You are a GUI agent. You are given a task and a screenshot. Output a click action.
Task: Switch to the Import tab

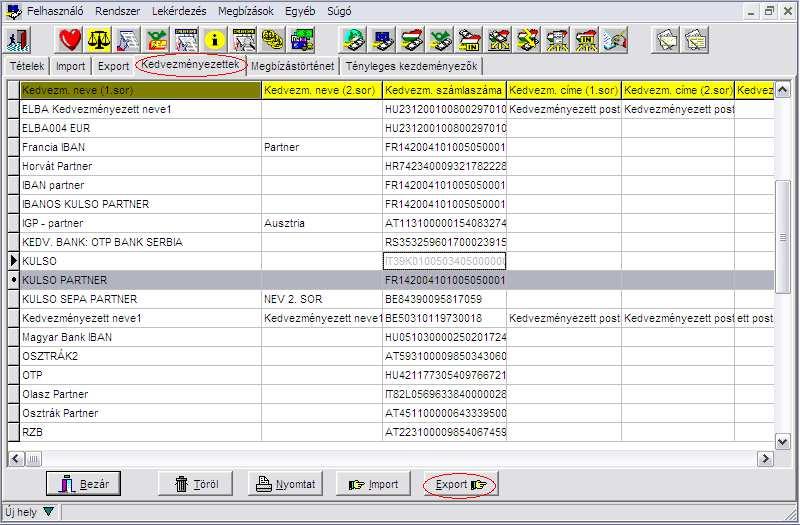[70, 66]
